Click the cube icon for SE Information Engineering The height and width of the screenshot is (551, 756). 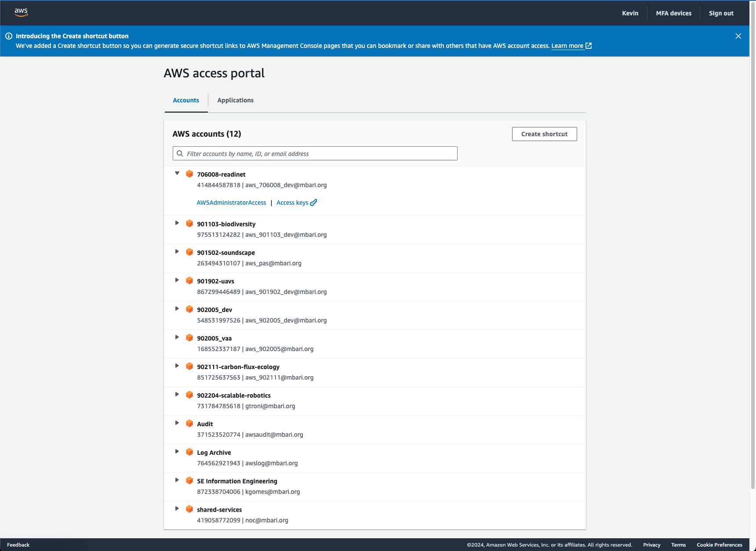click(189, 480)
